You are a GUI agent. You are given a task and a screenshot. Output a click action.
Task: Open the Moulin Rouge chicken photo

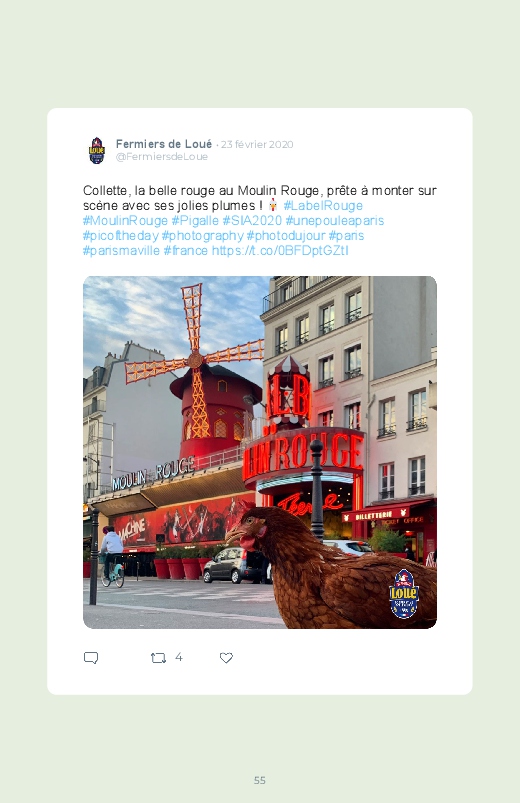(260, 452)
